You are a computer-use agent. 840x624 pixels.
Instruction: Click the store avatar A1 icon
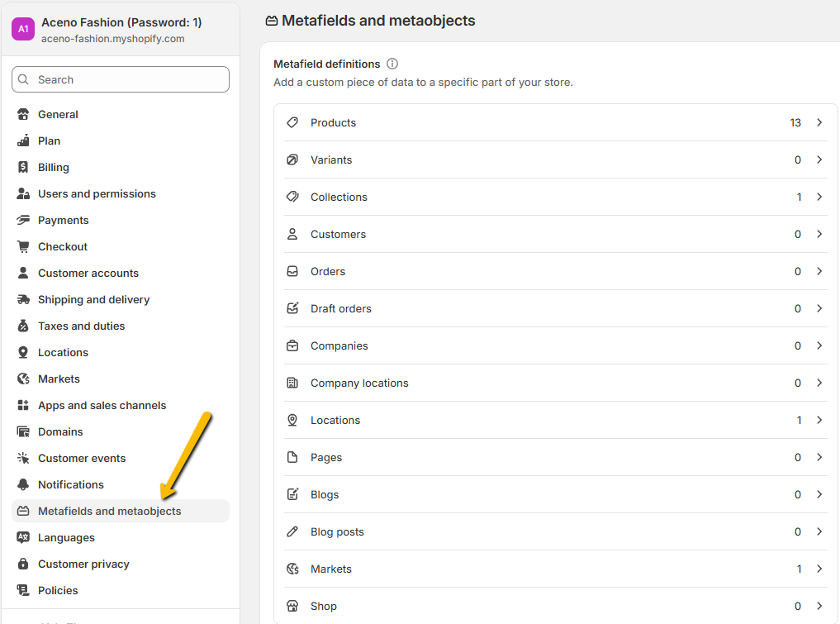coord(23,29)
